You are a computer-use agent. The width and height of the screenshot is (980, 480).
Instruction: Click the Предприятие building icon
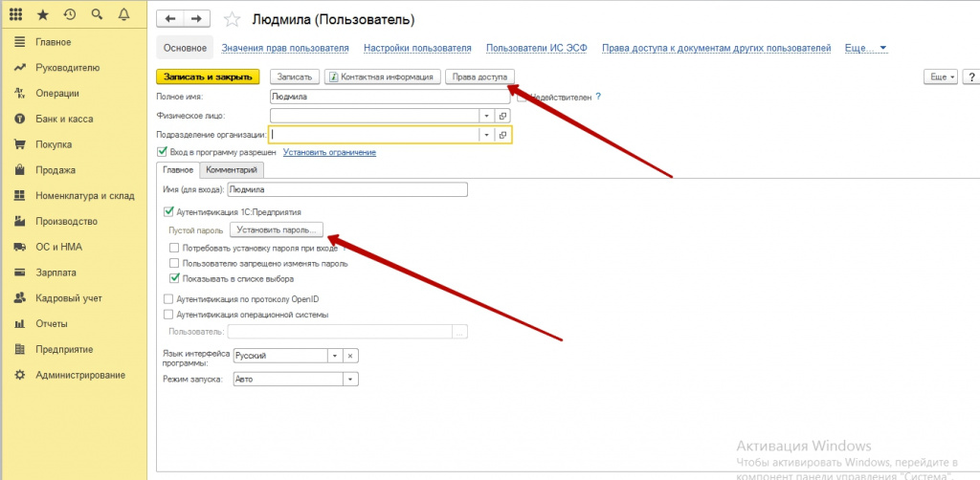(x=20, y=349)
